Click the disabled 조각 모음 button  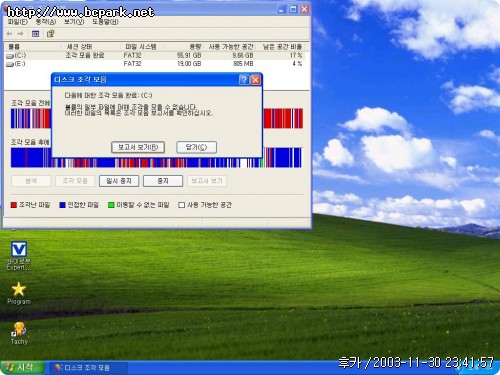75,181
